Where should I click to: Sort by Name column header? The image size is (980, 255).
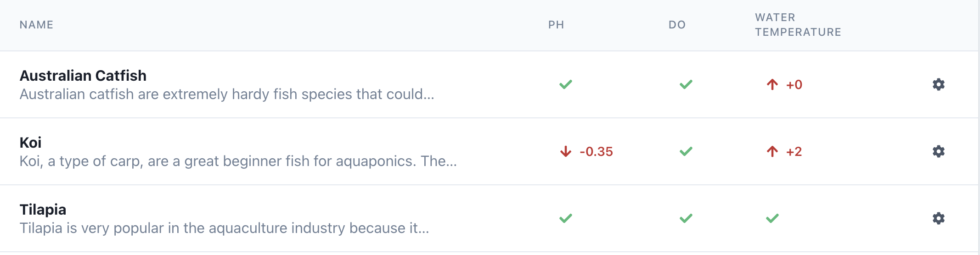click(x=36, y=25)
